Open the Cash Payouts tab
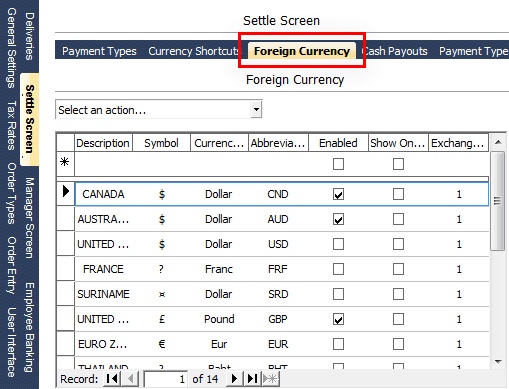509x389 pixels. [x=394, y=51]
